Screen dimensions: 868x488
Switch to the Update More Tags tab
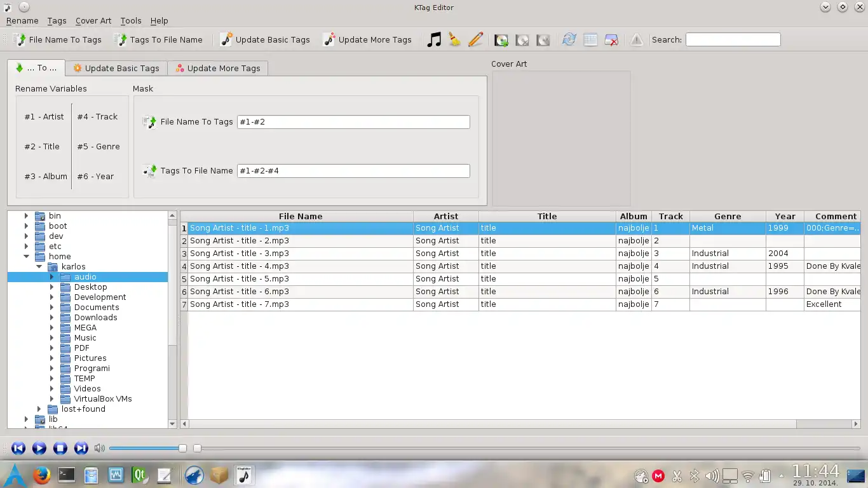pos(217,68)
